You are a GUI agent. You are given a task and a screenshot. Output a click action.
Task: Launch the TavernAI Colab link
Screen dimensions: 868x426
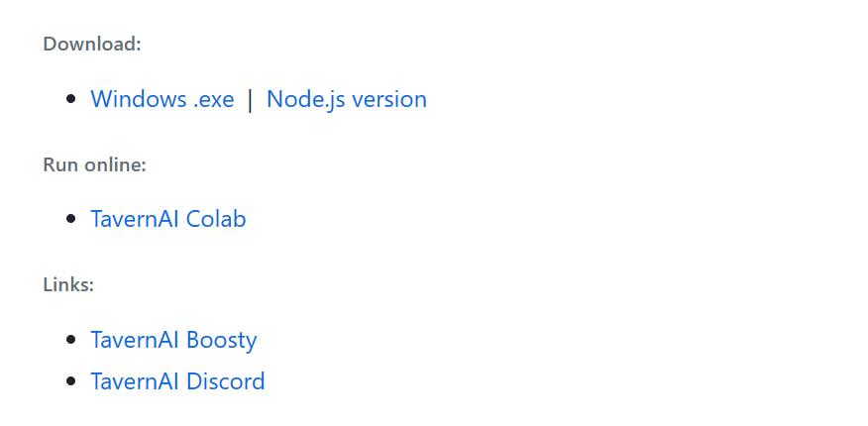point(168,219)
